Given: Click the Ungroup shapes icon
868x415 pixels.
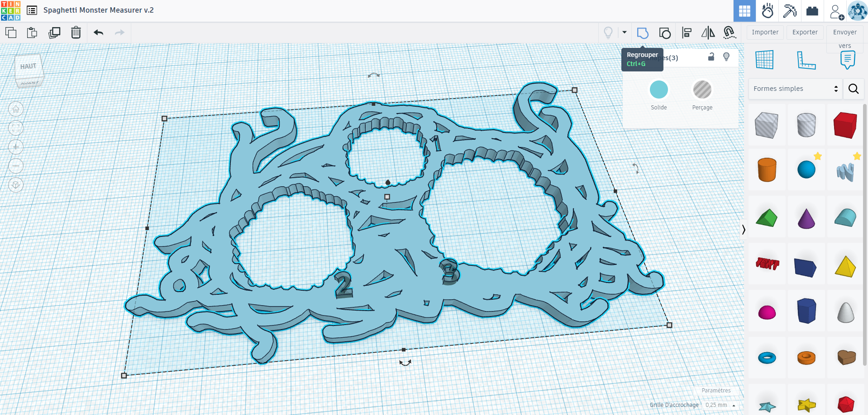Looking at the screenshot, I should pyautogui.click(x=665, y=33).
